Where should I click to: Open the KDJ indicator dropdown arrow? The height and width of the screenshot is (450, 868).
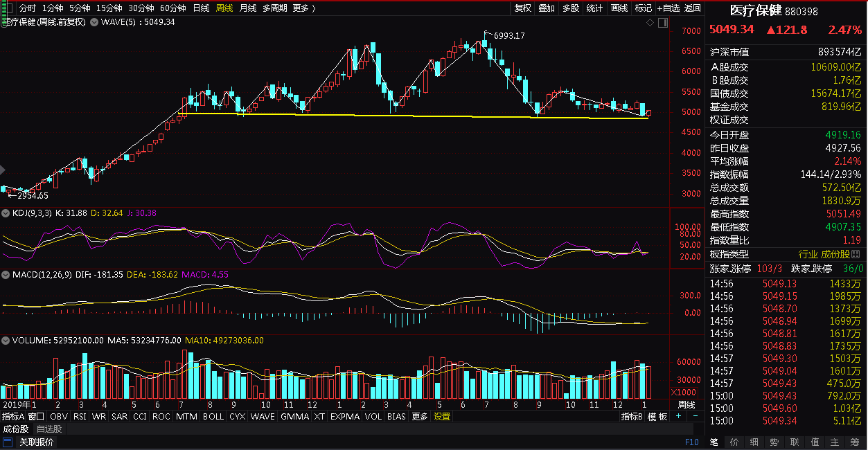[x=6, y=213]
